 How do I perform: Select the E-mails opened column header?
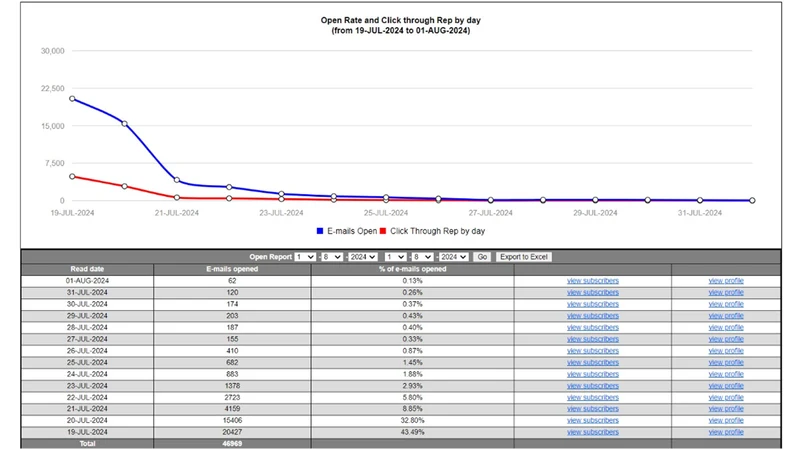(232, 269)
